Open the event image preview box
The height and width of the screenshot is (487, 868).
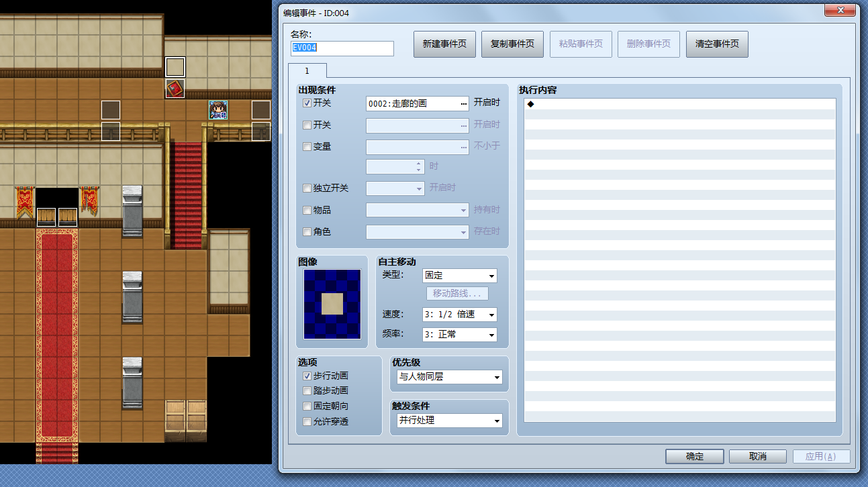tap(332, 304)
